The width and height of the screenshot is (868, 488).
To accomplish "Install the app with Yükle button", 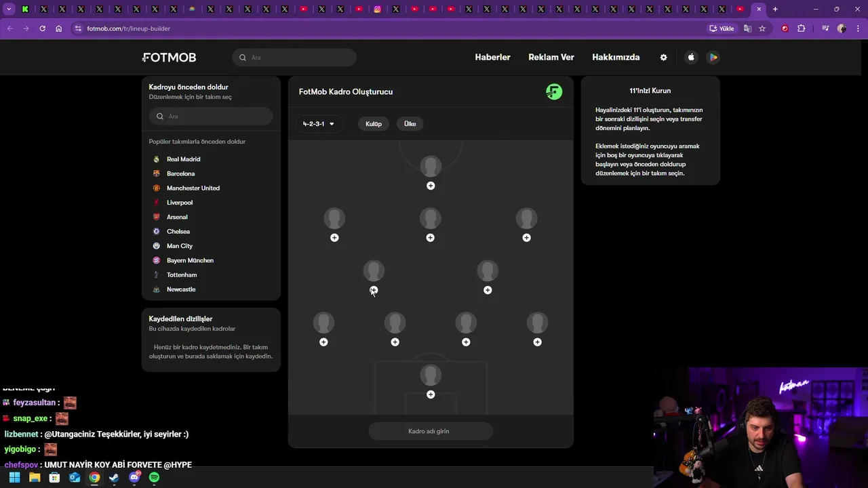I will [x=722, y=28].
